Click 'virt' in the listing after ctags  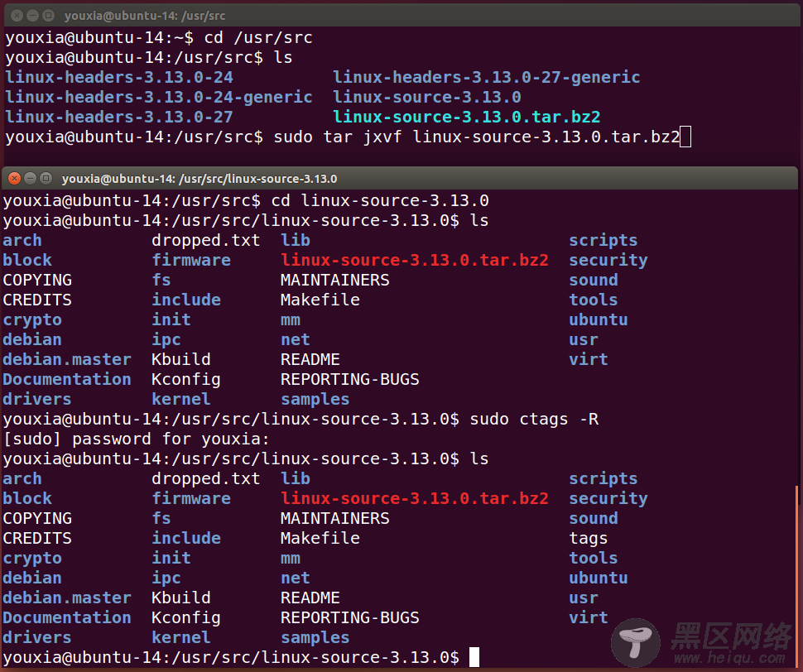click(x=588, y=617)
